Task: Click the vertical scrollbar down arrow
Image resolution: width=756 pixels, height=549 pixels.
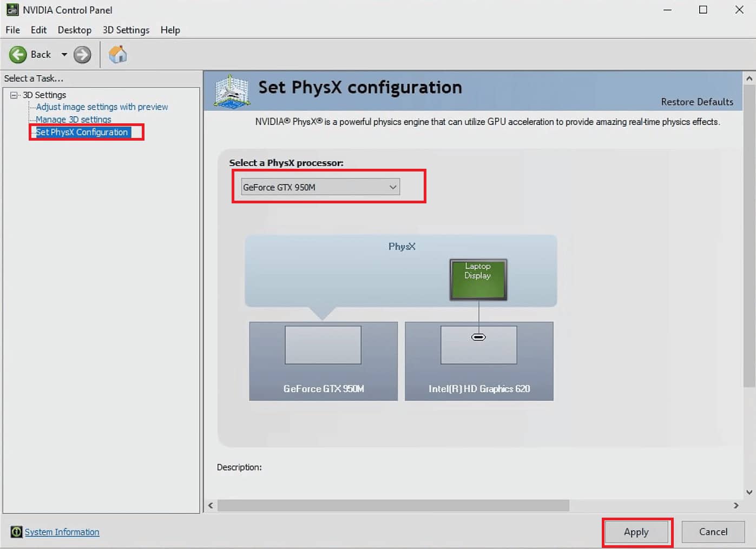Action: (750, 492)
